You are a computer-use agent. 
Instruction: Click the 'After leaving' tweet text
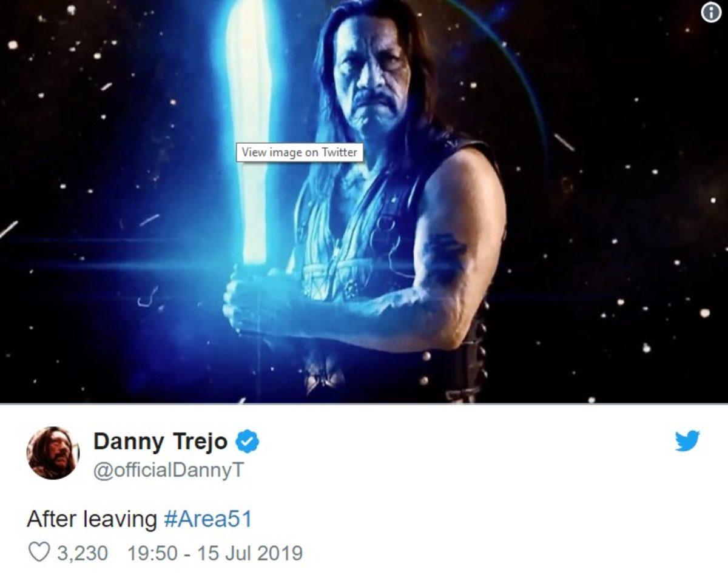[x=92, y=519]
